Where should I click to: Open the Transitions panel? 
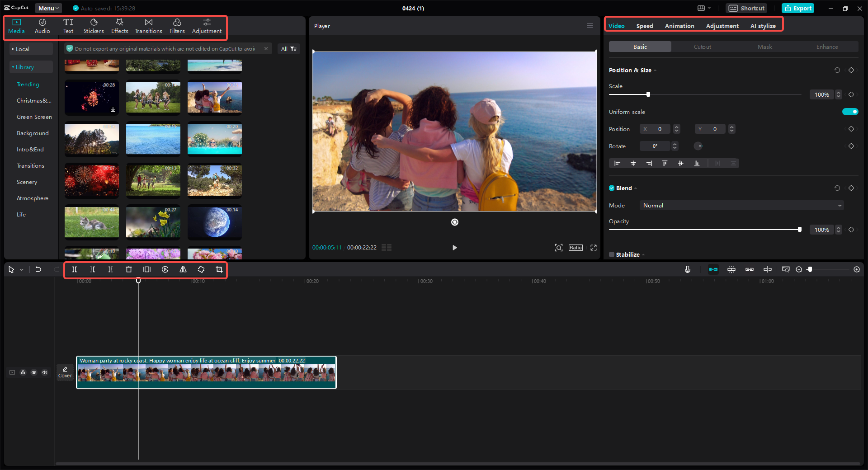coord(148,25)
